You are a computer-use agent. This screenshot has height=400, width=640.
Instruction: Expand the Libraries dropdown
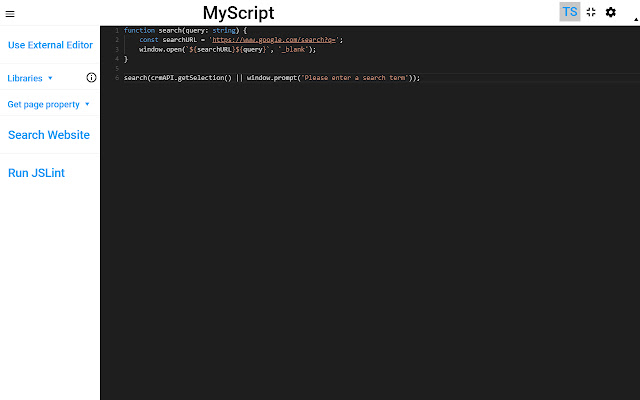click(31, 77)
